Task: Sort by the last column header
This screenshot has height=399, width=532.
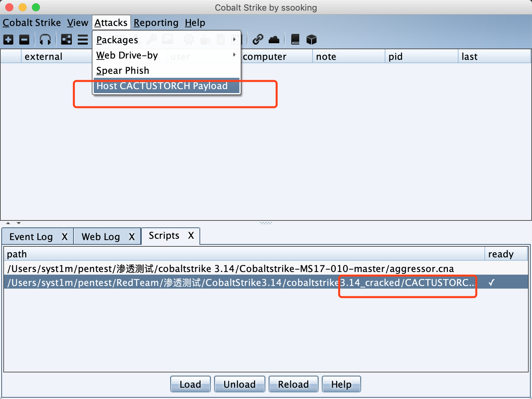Action: click(x=494, y=57)
